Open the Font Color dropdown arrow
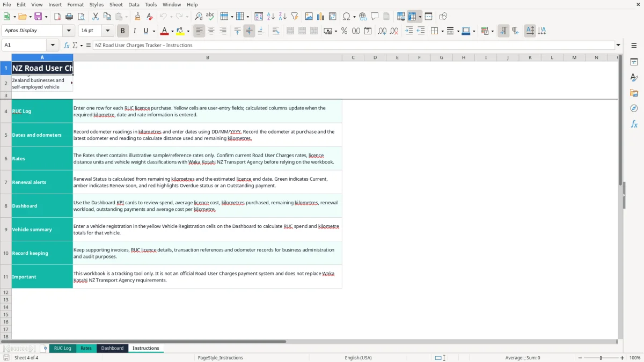The width and height of the screenshot is (644, 362). pyautogui.click(x=172, y=31)
